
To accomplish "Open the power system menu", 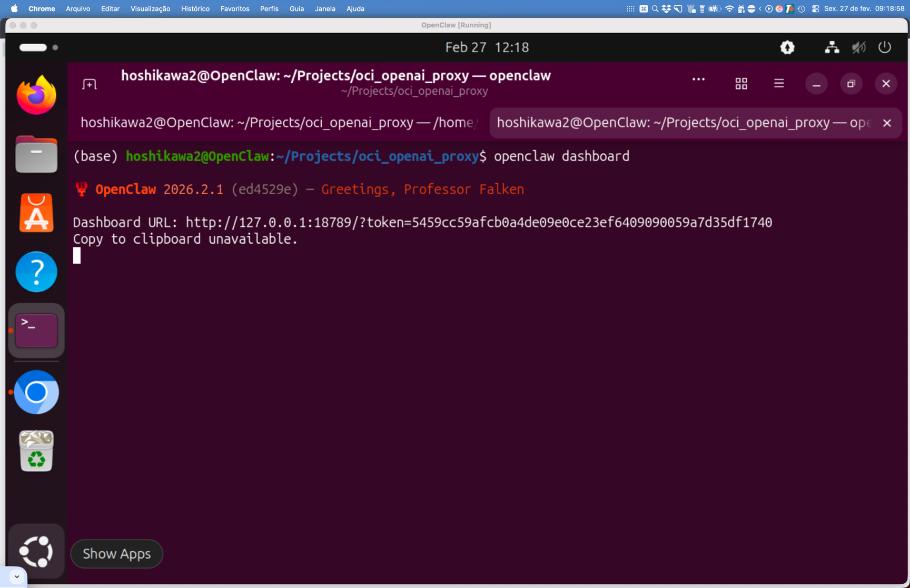I will pyautogui.click(x=885, y=47).
